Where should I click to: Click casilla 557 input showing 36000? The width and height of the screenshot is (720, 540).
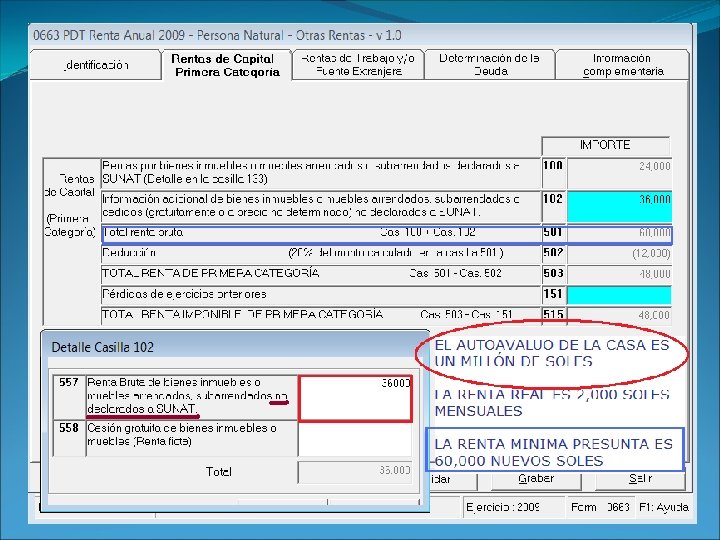(355, 398)
